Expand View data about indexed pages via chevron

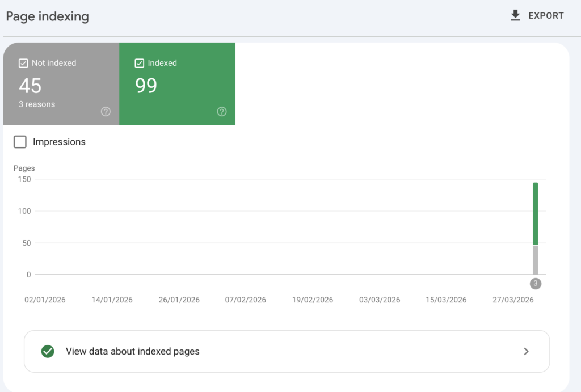click(x=526, y=351)
